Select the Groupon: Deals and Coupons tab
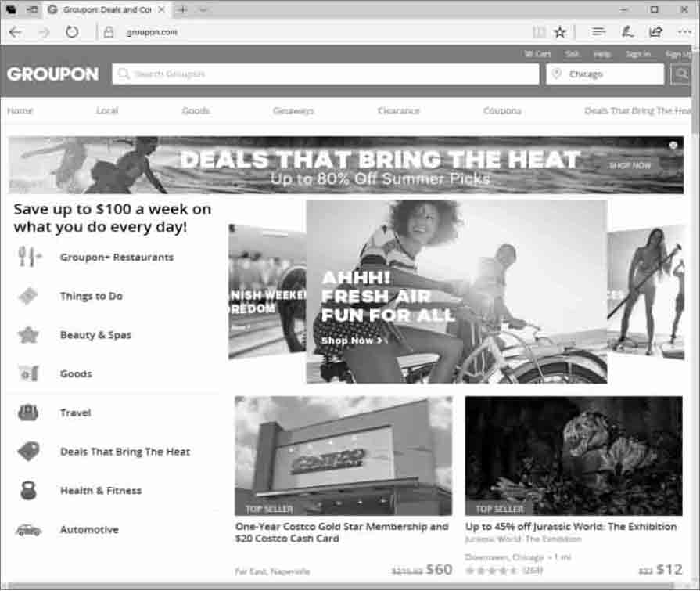The height and width of the screenshot is (591, 700). click(106, 9)
